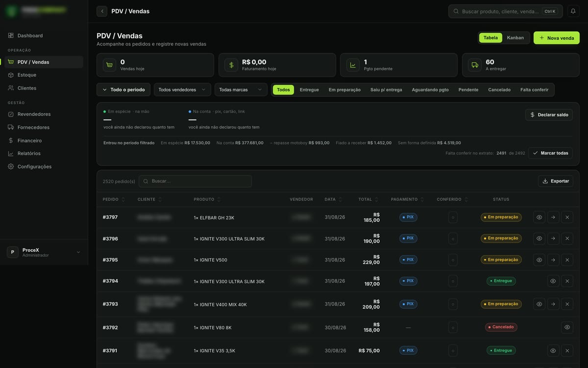Click the Faturamento hoje dollar icon
This screenshot has height=368, width=588.
tap(231, 65)
